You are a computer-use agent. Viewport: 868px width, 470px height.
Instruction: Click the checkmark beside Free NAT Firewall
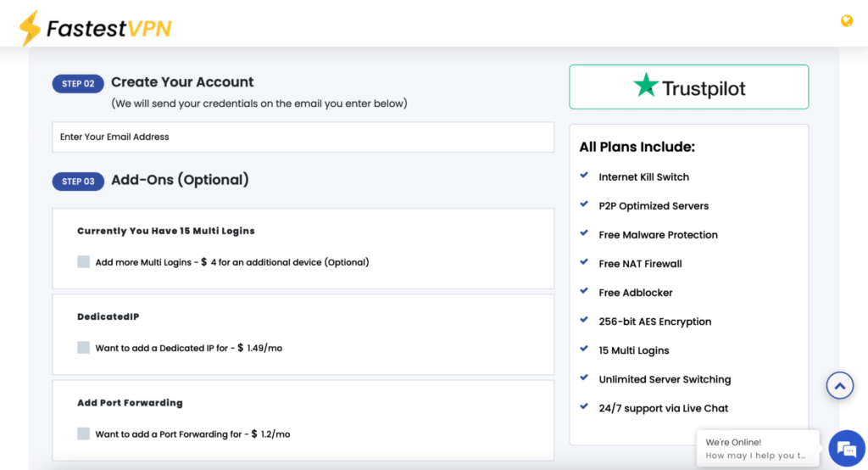[x=584, y=261]
